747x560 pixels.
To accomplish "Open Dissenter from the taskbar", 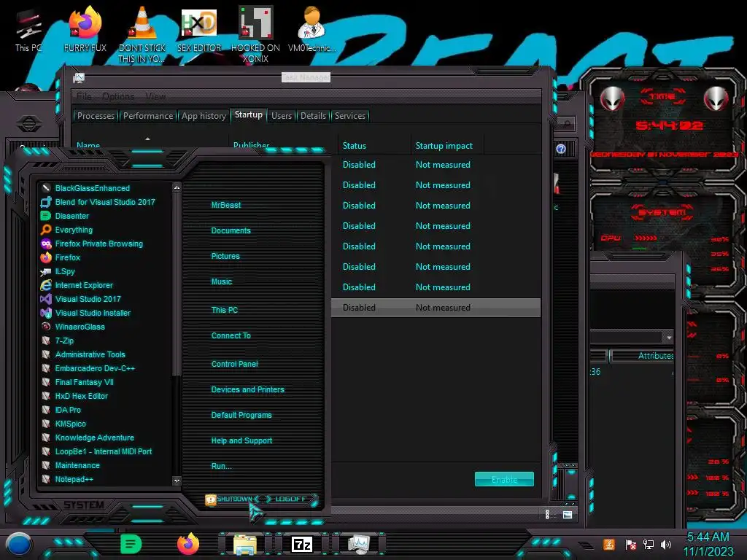I will click(131, 544).
